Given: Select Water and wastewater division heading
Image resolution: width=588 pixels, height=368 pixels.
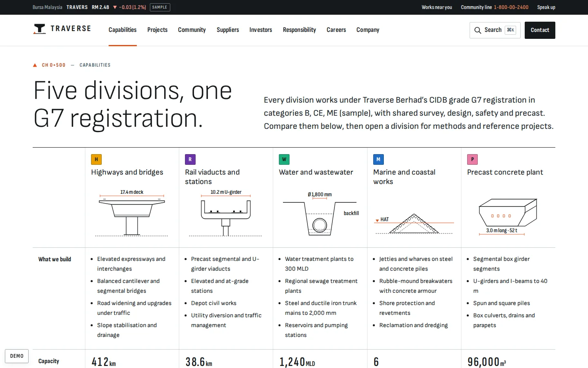Looking at the screenshot, I should (316, 172).
